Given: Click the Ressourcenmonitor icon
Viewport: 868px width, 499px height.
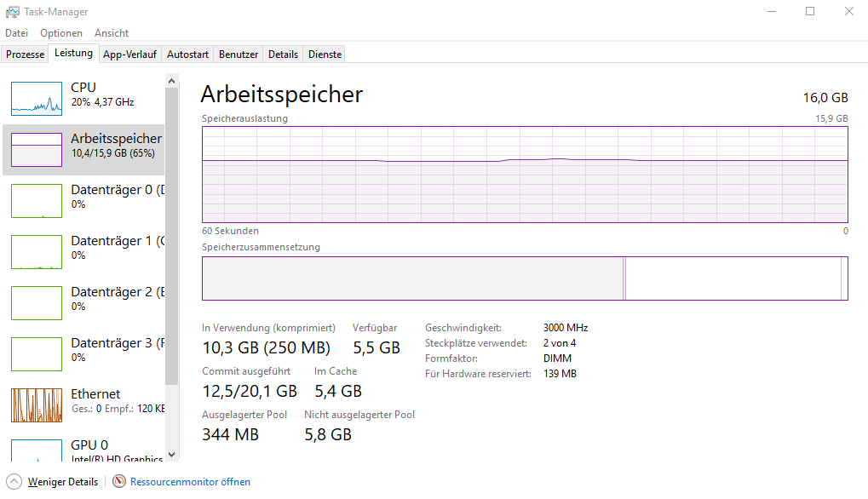Looking at the screenshot, I should pyautogui.click(x=119, y=482).
